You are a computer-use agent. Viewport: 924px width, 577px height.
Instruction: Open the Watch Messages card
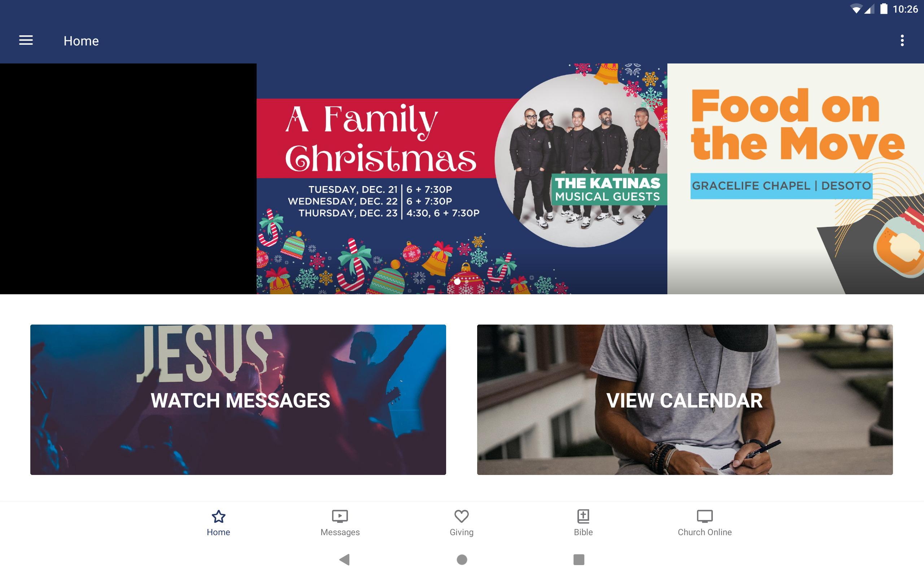238,400
